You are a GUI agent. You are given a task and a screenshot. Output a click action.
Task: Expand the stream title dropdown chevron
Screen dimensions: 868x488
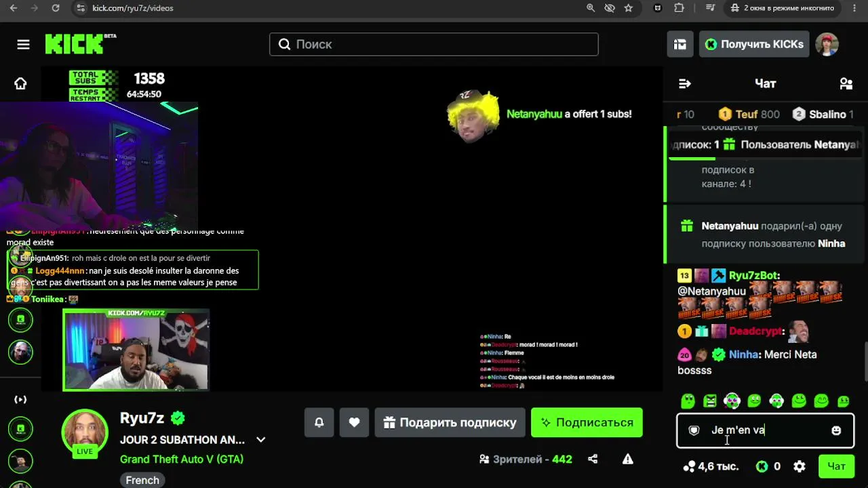pos(260,440)
